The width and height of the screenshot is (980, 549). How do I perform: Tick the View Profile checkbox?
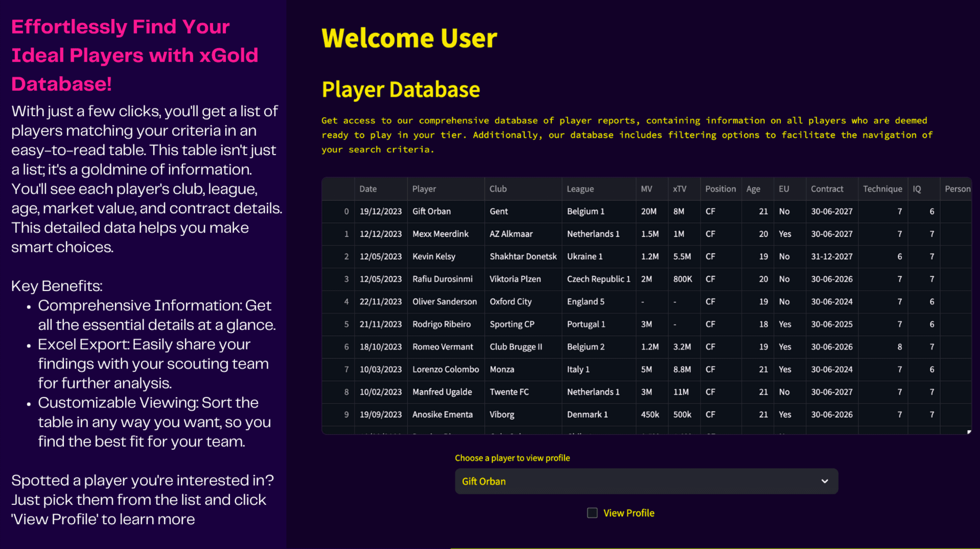coord(592,513)
